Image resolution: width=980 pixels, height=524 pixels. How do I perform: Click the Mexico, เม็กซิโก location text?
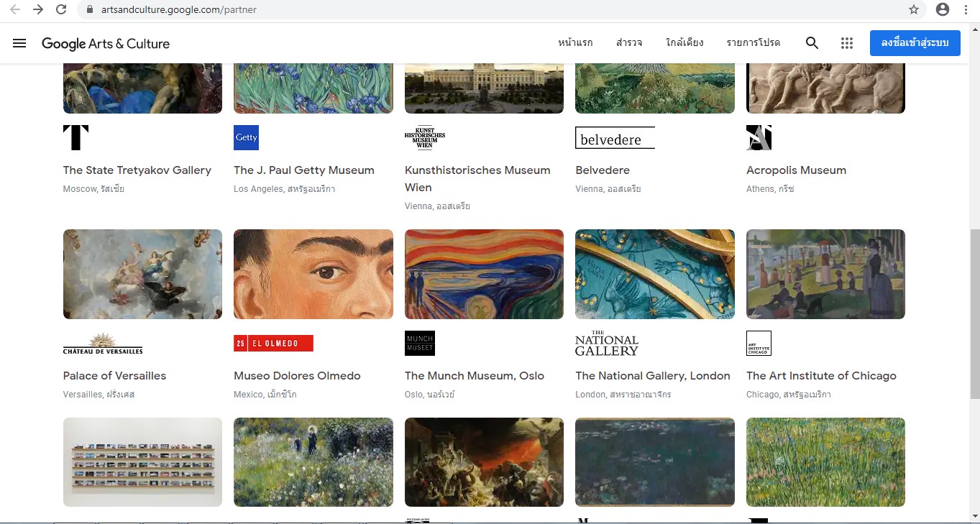pos(265,395)
